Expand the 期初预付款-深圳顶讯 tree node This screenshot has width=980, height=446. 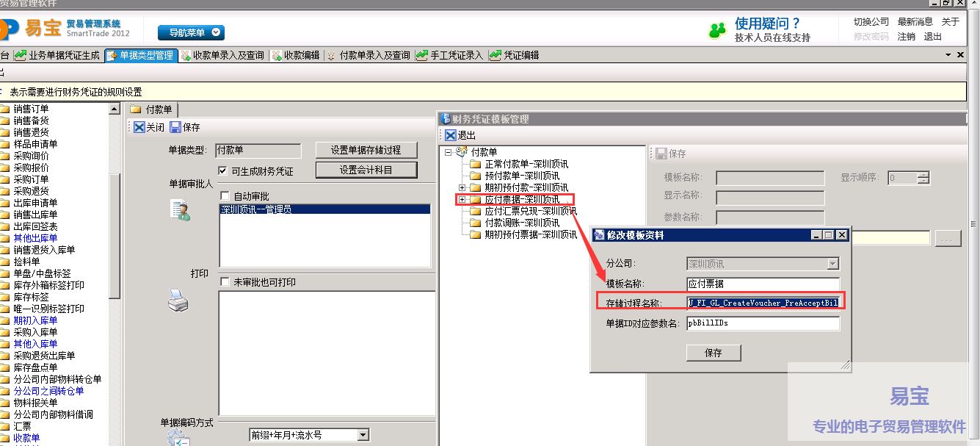pos(462,187)
